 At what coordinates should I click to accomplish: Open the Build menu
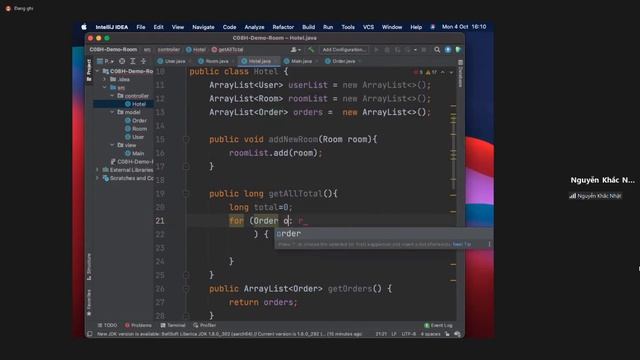[x=309, y=27]
